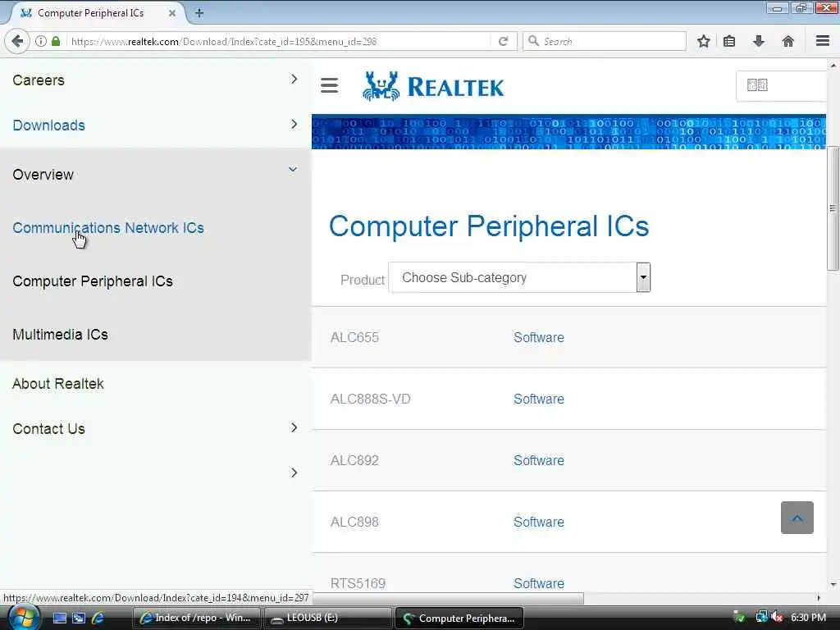Go to browser home page icon
Screen dimensions: 840x630
[788, 41]
